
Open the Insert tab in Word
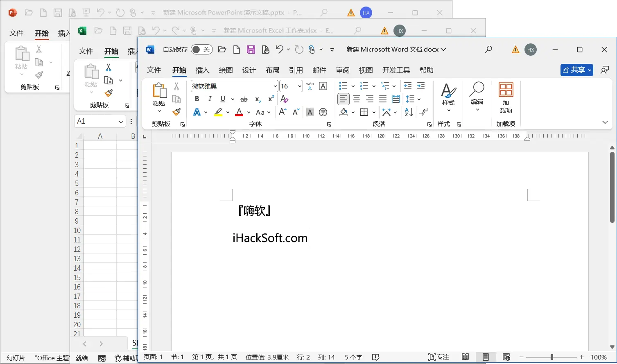(202, 70)
